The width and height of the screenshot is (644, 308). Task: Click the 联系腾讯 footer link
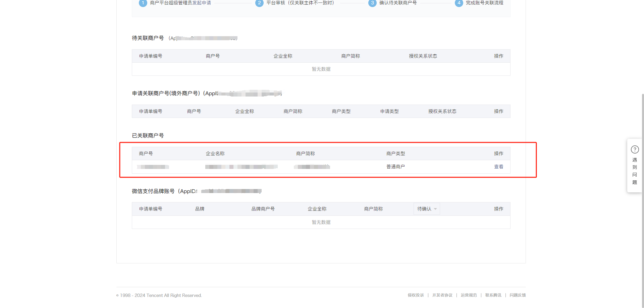click(x=493, y=295)
